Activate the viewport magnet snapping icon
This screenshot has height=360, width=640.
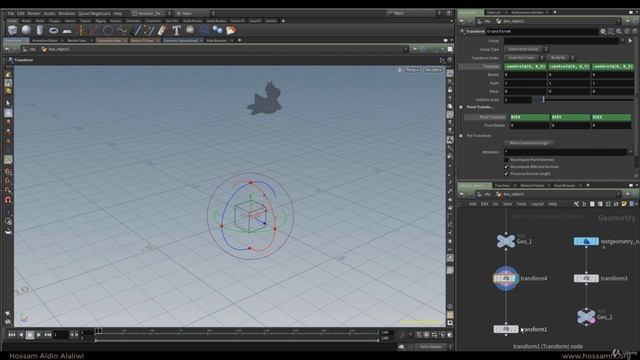coord(8,200)
